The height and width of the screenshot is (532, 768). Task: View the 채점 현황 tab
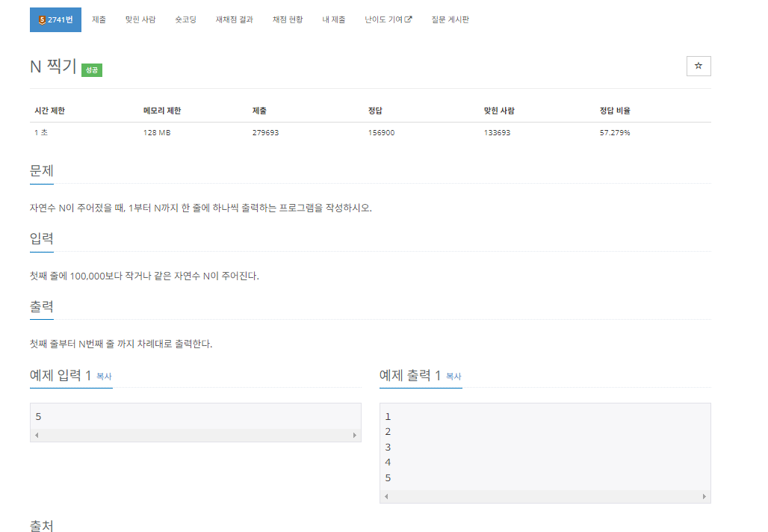pyautogui.click(x=288, y=19)
